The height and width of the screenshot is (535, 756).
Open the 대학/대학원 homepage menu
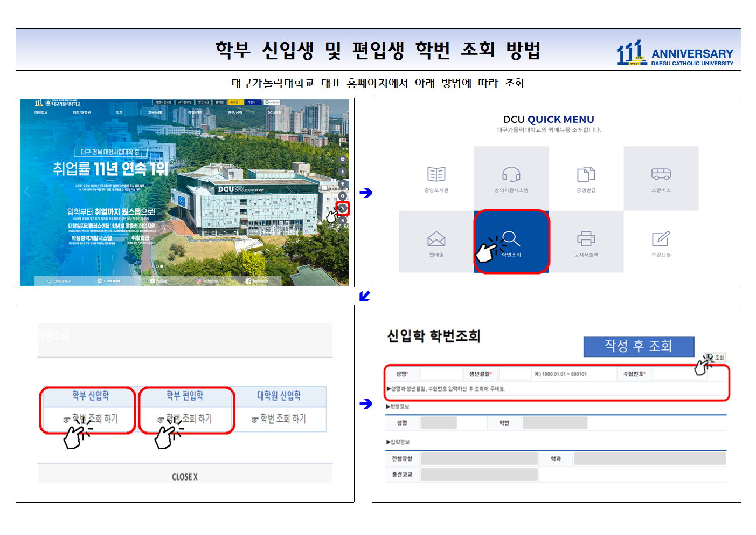(x=82, y=113)
